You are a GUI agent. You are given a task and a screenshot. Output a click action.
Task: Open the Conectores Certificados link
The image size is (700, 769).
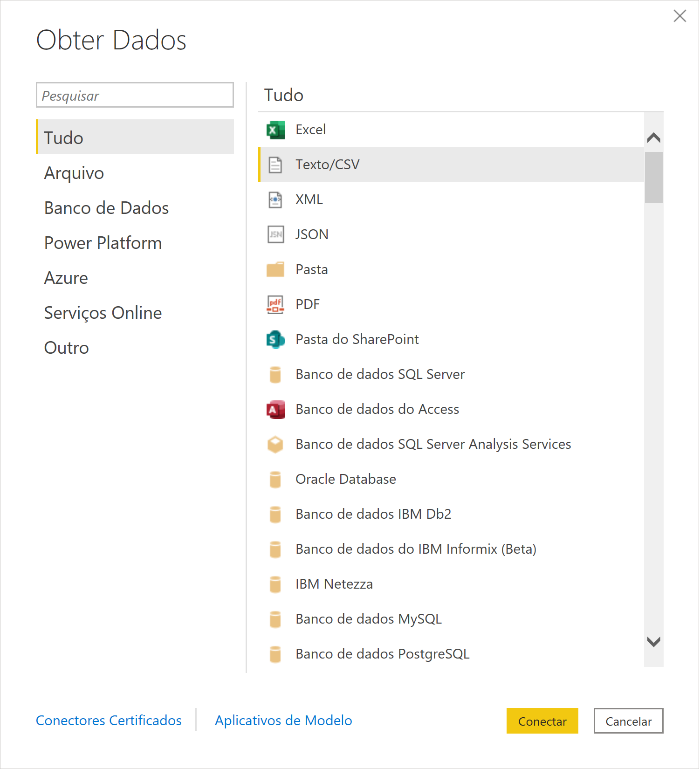click(109, 721)
